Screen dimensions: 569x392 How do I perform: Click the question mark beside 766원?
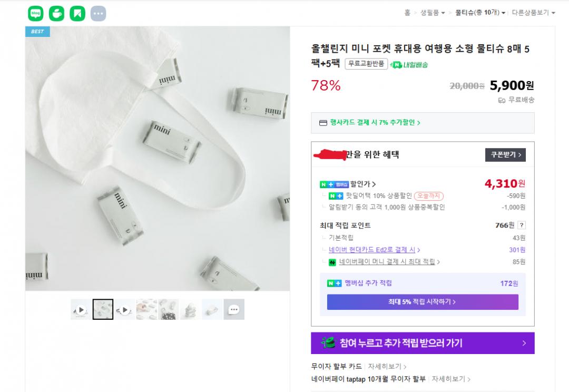522,226
